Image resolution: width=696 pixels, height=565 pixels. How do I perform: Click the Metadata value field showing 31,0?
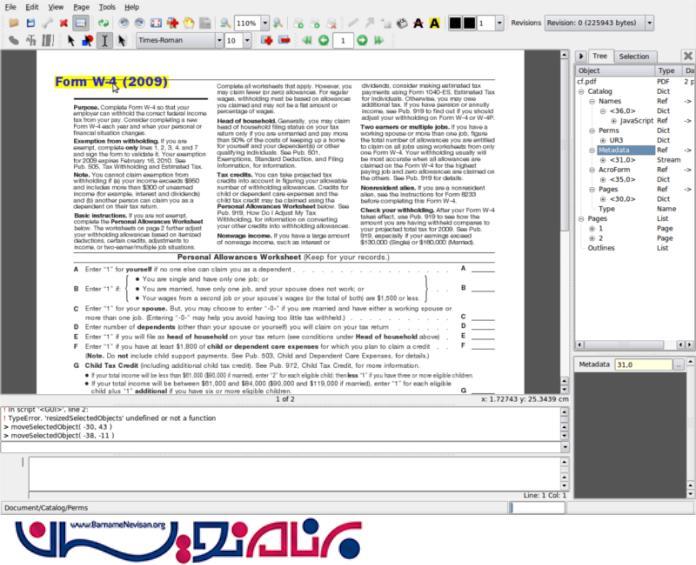(x=644, y=365)
